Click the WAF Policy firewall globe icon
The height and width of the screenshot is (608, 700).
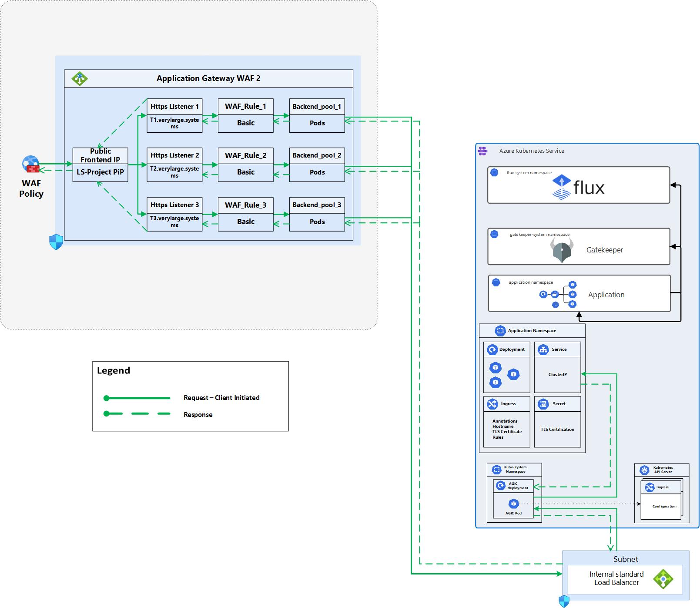tap(31, 165)
